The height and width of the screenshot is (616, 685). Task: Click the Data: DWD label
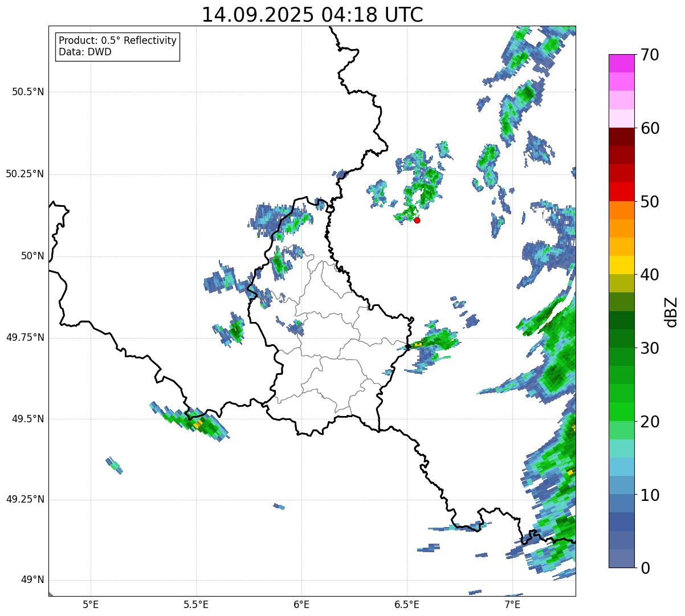point(85,52)
